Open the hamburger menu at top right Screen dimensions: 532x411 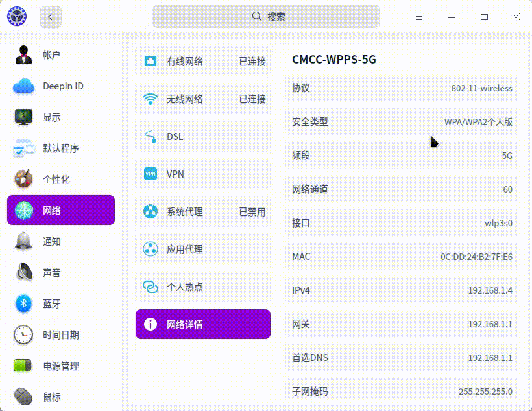(418, 18)
